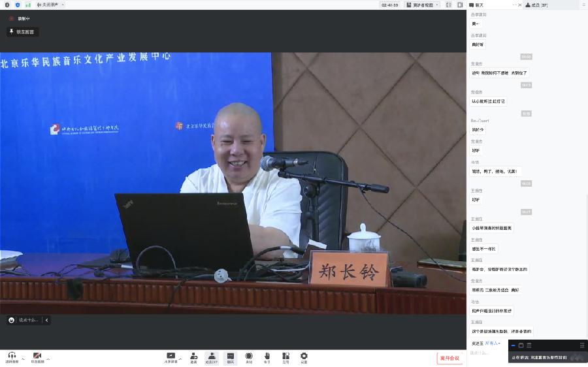This screenshot has height=367, width=588.
Task: Click the 邀请 invite icon
Action: (193, 358)
